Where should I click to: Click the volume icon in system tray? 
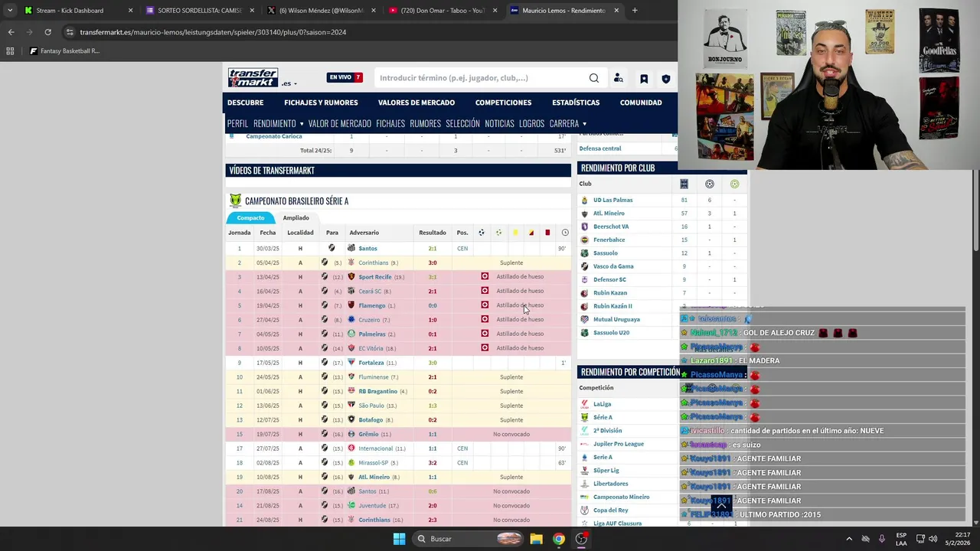coord(933,539)
